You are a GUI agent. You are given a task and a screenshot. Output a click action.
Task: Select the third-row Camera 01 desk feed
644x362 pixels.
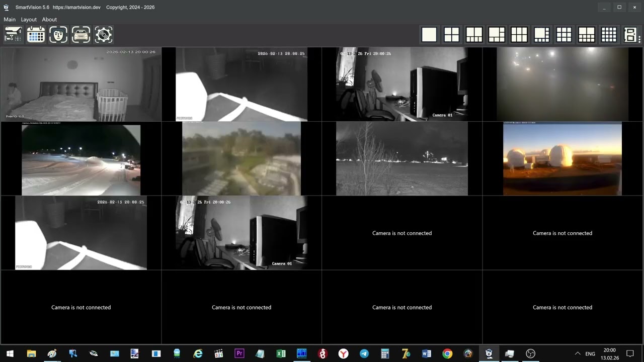click(242, 233)
